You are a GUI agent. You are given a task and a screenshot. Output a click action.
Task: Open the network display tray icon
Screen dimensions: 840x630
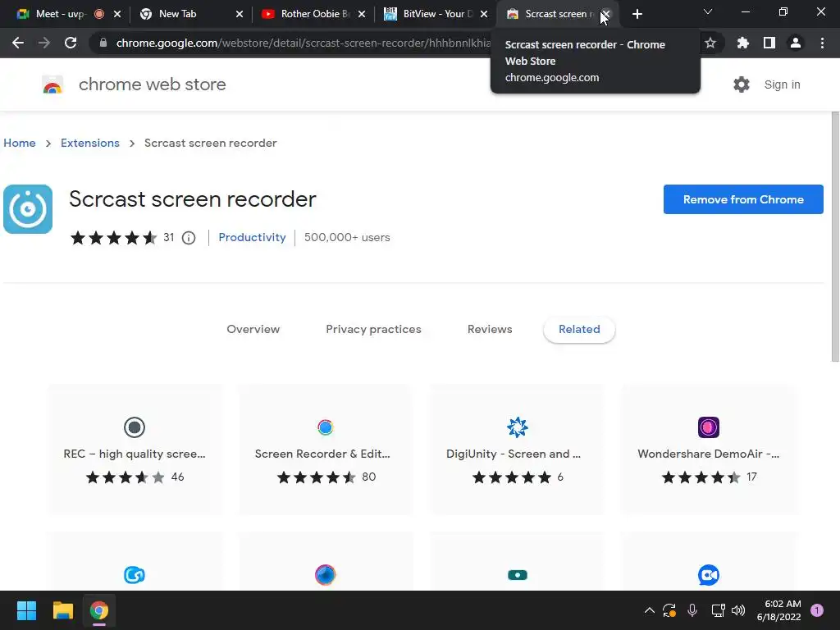click(x=718, y=610)
